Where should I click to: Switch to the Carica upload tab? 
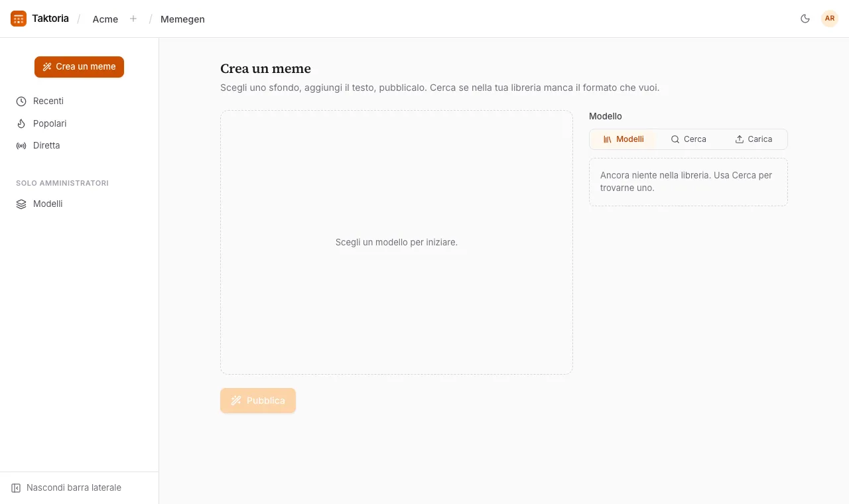click(x=753, y=139)
